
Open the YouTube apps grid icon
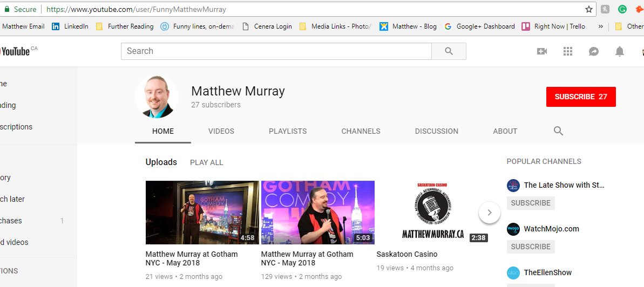point(567,51)
